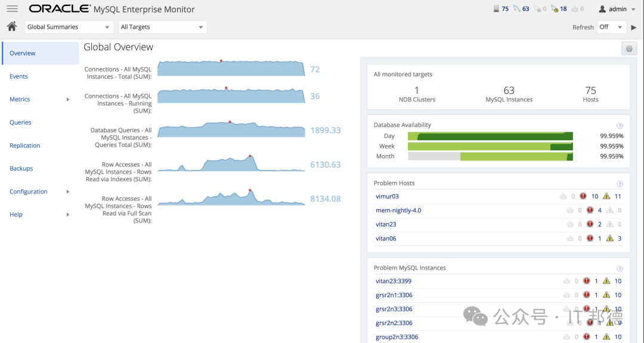Click the hosts server icon beside 75
This screenshot has height=343, width=644.
tap(496, 8)
